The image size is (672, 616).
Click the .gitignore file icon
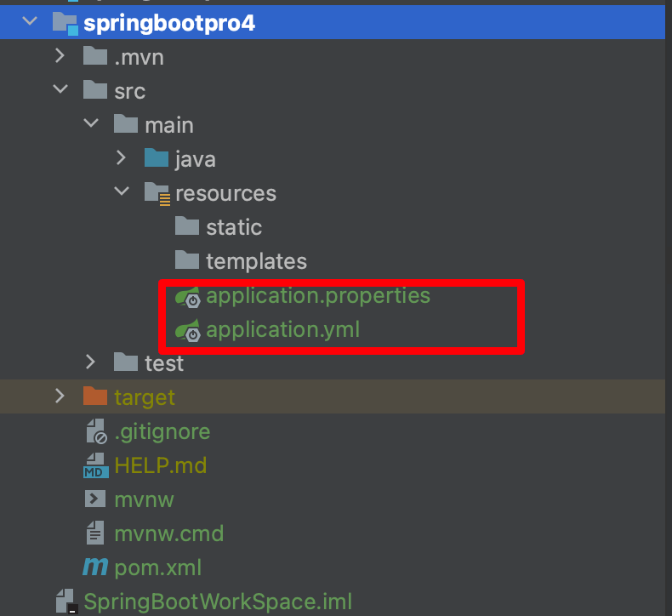click(x=96, y=431)
